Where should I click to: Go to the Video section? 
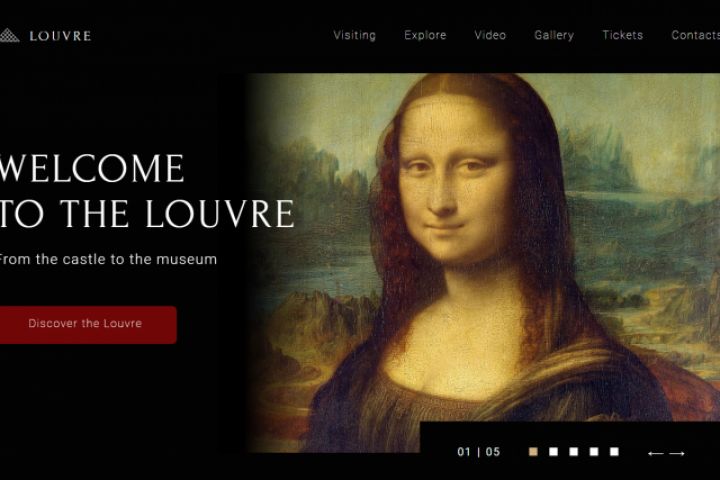click(490, 35)
